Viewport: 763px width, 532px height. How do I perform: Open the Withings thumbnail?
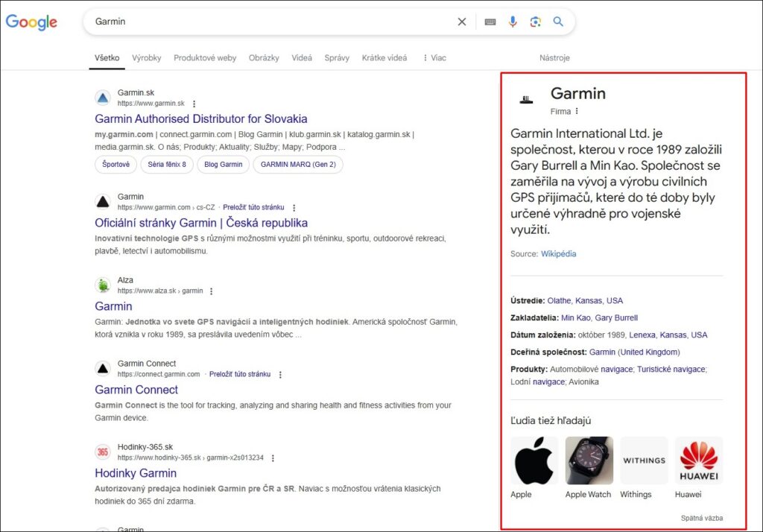[644, 460]
